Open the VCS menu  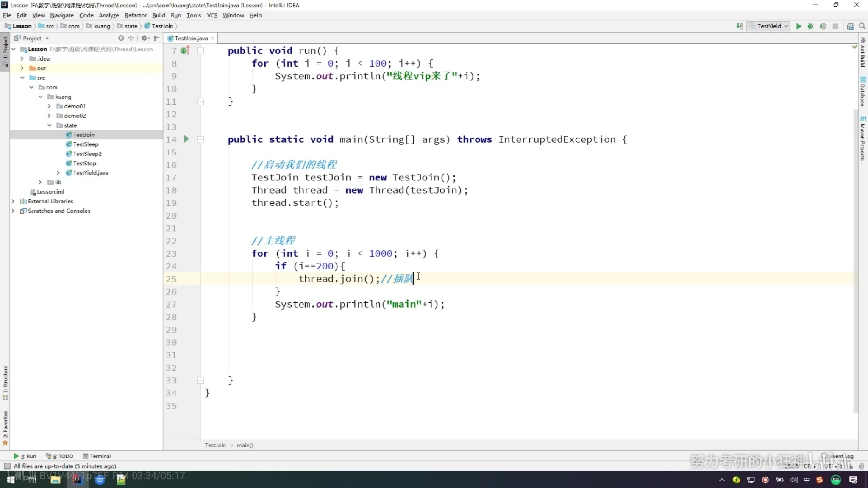[x=212, y=15]
